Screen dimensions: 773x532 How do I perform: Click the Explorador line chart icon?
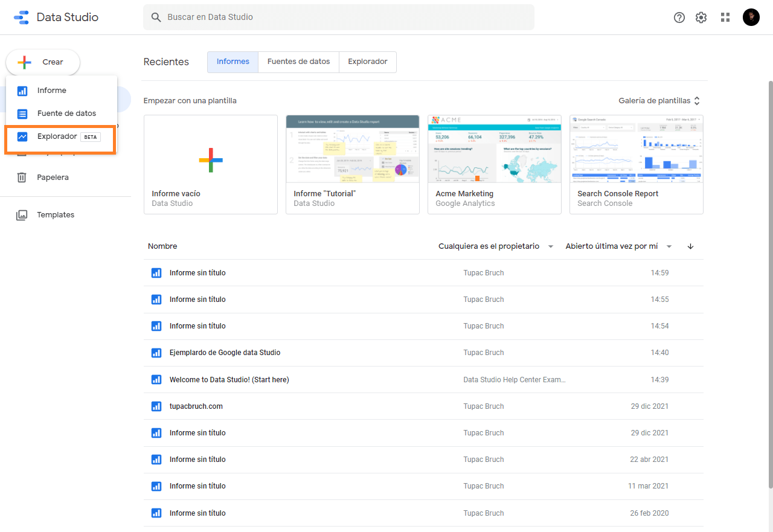pyautogui.click(x=22, y=136)
